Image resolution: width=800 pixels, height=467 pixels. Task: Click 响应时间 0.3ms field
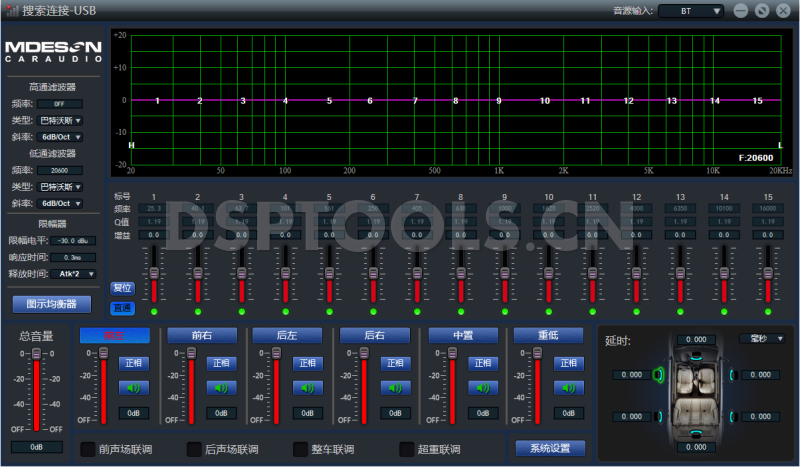pyautogui.click(x=73, y=257)
